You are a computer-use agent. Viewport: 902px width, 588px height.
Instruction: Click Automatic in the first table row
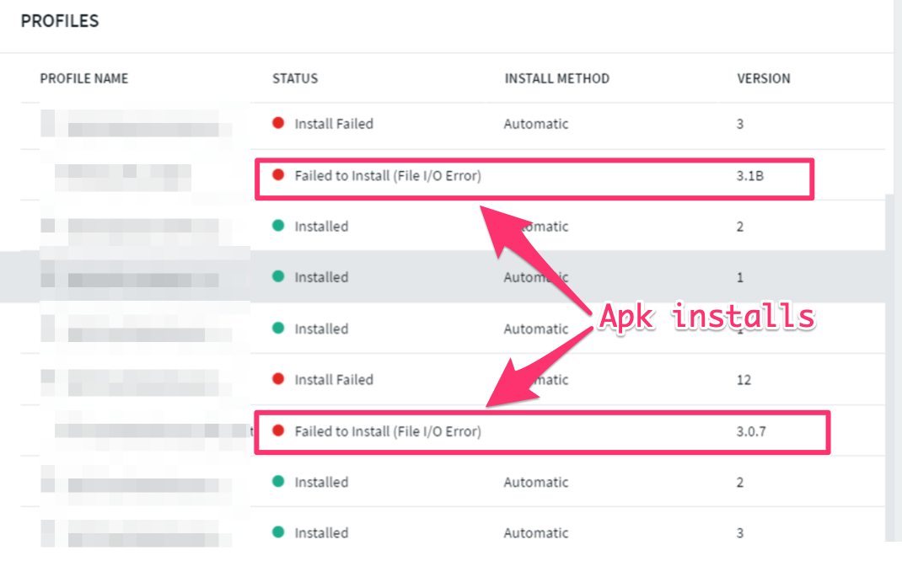coord(536,124)
